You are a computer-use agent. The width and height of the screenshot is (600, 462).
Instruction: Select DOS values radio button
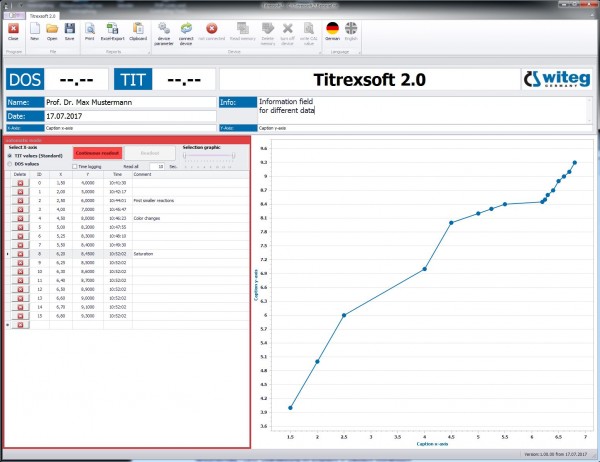10,164
